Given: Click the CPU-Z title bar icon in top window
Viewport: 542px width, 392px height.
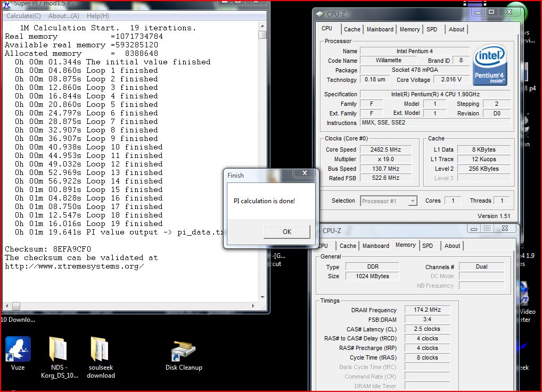Looking at the screenshot, I should click(x=320, y=14).
